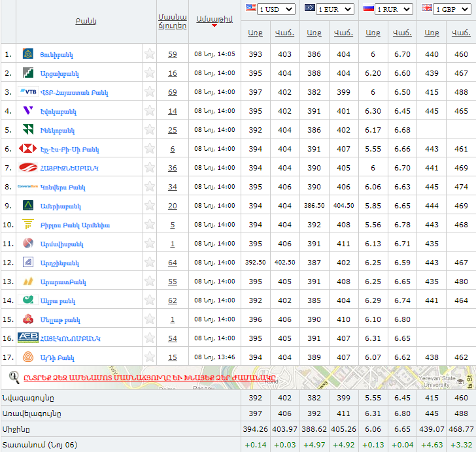This screenshot has height=452, width=476.
Task: Click the orange AraratBank logo in row 13
Action: click(28, 282)
